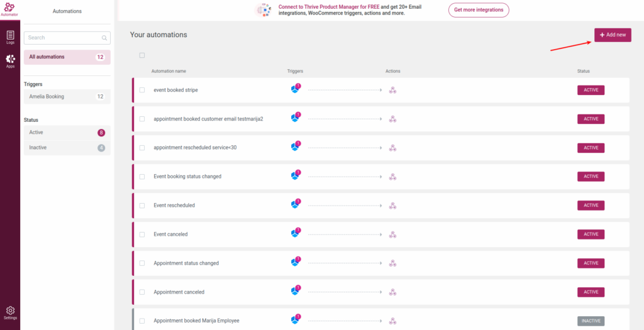The width and height of the screenshot is (644, 330).
Task: Filter automations by Active status
Action: (67, 133)
